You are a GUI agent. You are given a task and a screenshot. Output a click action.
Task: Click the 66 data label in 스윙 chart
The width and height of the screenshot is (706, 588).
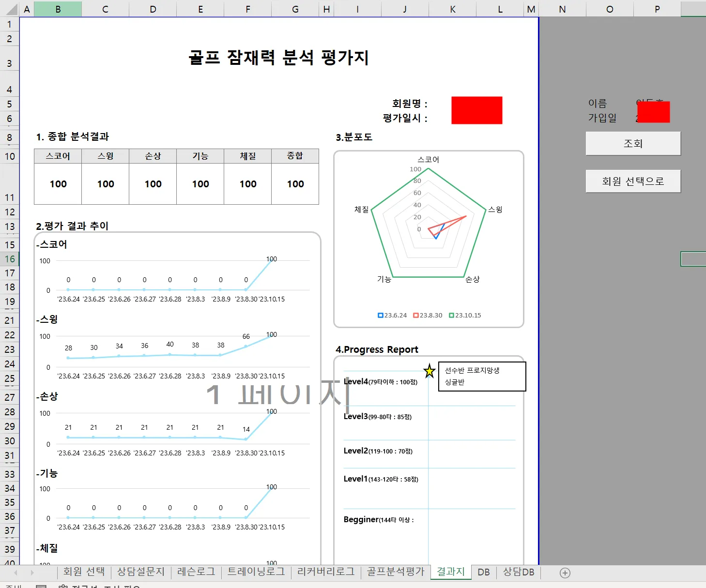pyautogui.click(x=246, y=336)
